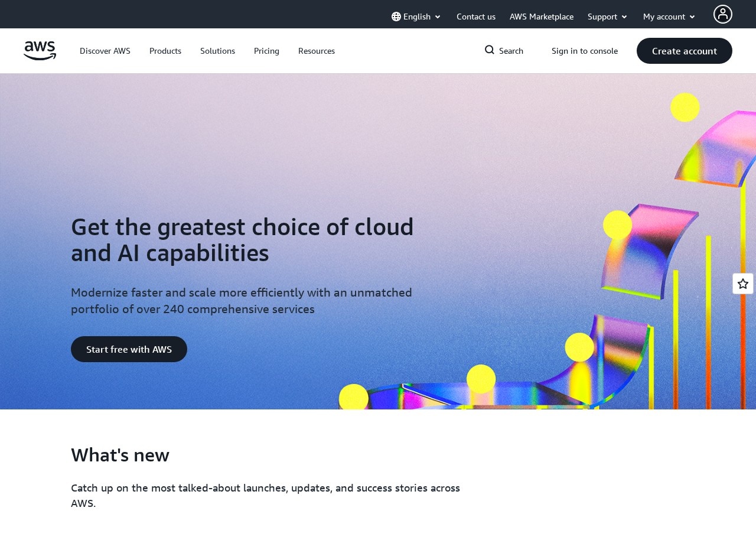Click the hero headline about cloud and AI
Screen dimensions: 756x553
click(242, 240)
